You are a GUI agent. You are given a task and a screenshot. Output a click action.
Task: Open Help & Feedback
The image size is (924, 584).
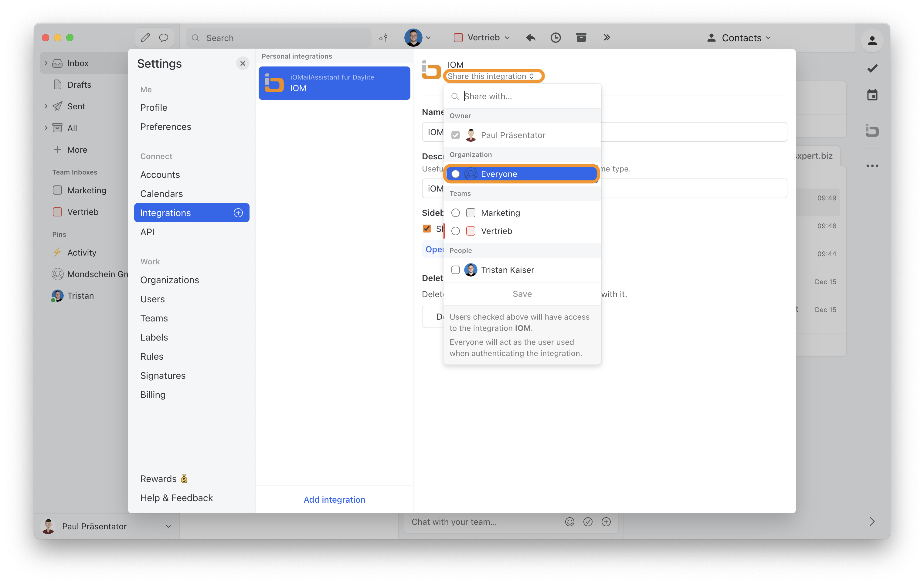(x=176, y=498)
